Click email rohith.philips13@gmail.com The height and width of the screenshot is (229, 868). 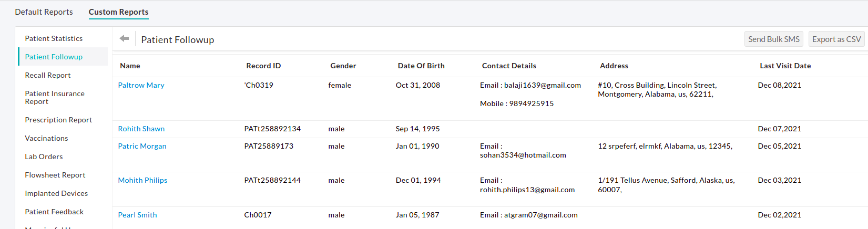(x=527, y=190)
